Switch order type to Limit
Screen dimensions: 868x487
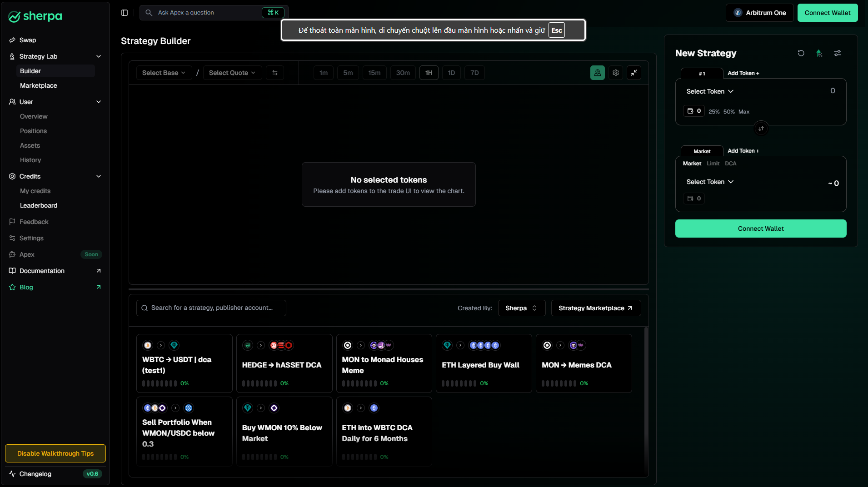[713, 164]
